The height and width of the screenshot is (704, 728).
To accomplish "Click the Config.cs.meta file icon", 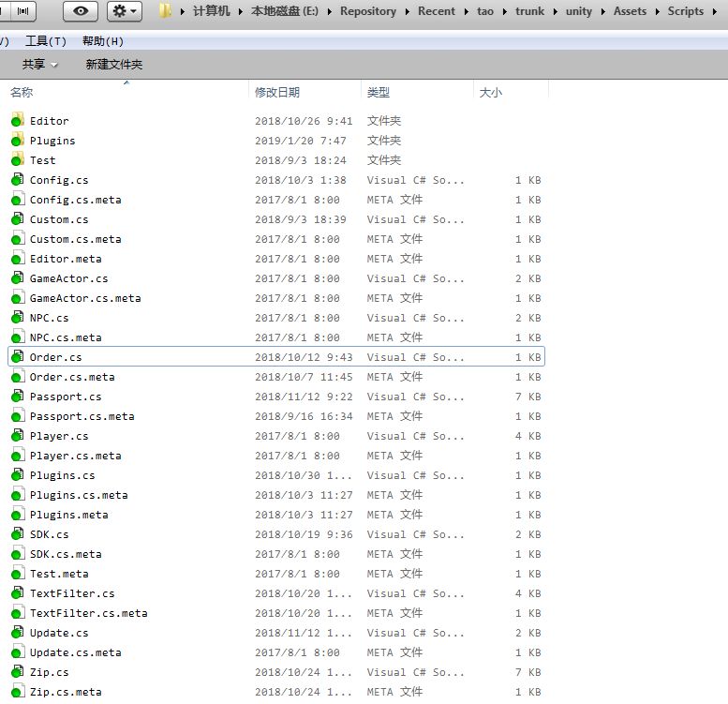I will 17,199.
